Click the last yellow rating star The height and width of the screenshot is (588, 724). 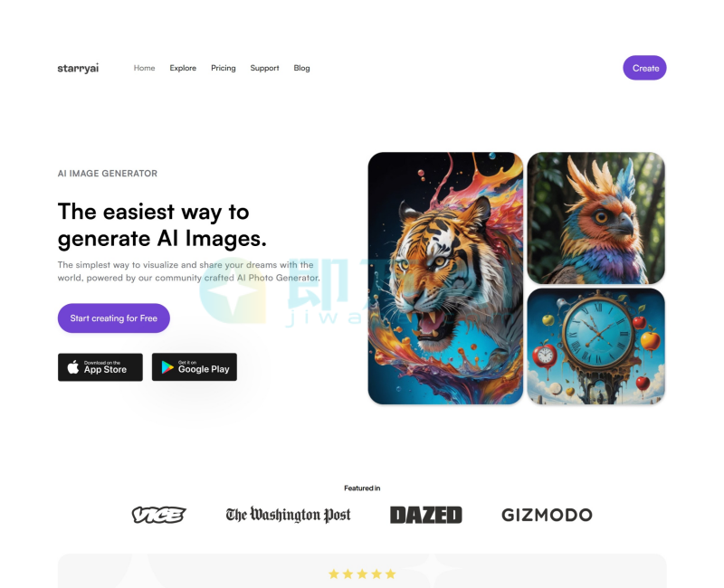[x=391, y=574]
